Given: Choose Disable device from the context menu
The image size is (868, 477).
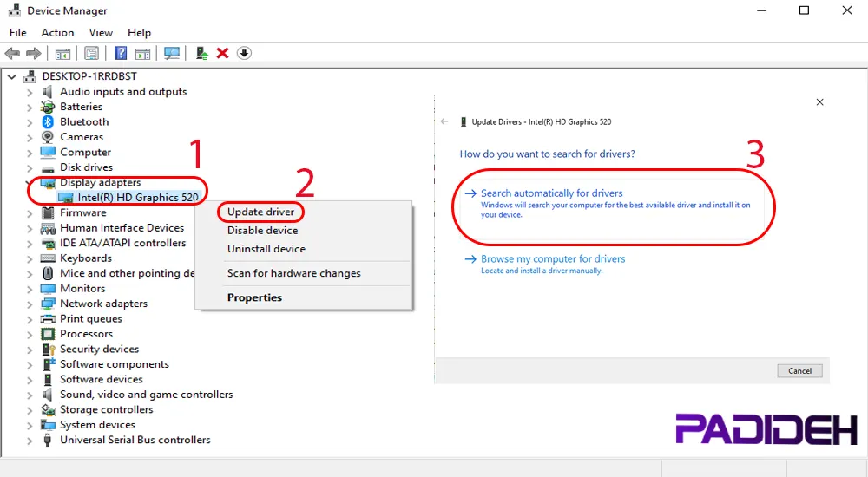Looking at the screenshot, I should click(x=262, y=230).
